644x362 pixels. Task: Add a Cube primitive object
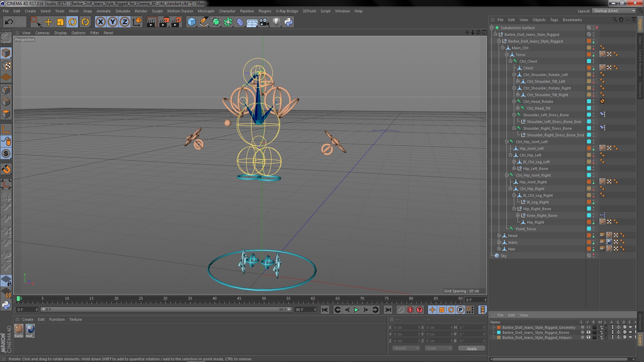click(192, 22)
